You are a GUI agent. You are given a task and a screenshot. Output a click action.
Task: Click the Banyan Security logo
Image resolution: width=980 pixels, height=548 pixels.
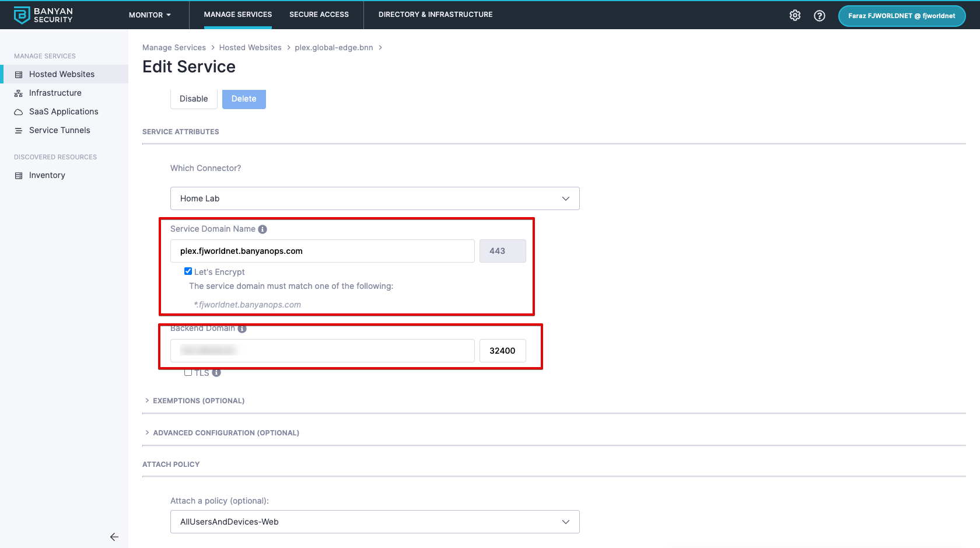[43, 15]
